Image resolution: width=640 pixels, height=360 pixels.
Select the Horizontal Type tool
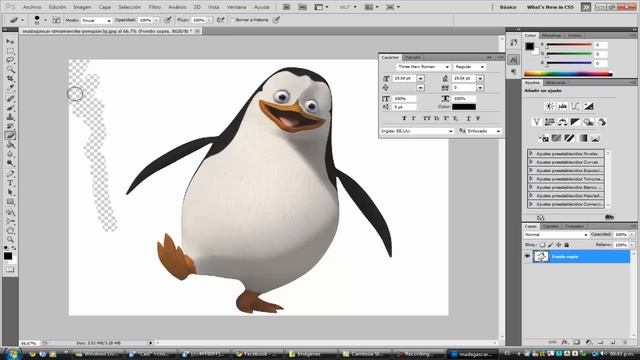pos(10,183)
